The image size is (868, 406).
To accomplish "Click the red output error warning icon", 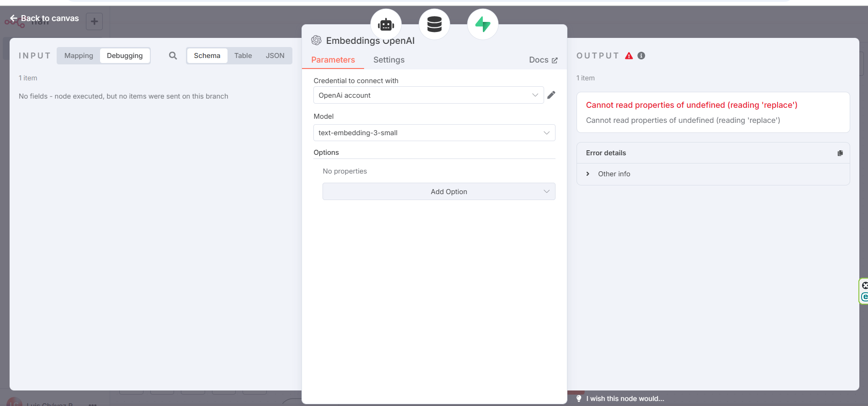I will (629, 56).
